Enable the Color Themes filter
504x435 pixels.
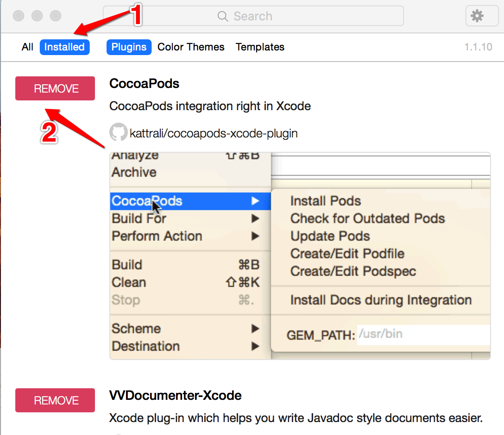[191, 47]
